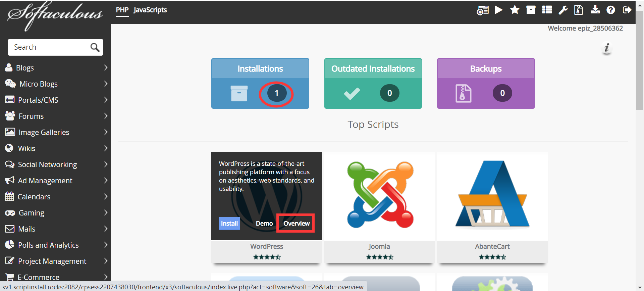Viewport: 644px width, 291px height.
Task: Expand the Social Networking chevron
Action: [106, 164]
